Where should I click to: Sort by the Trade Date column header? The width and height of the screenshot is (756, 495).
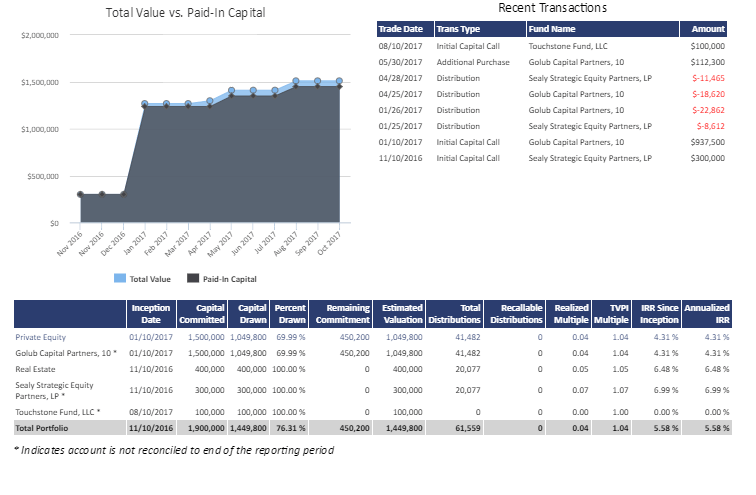(401, 28)
